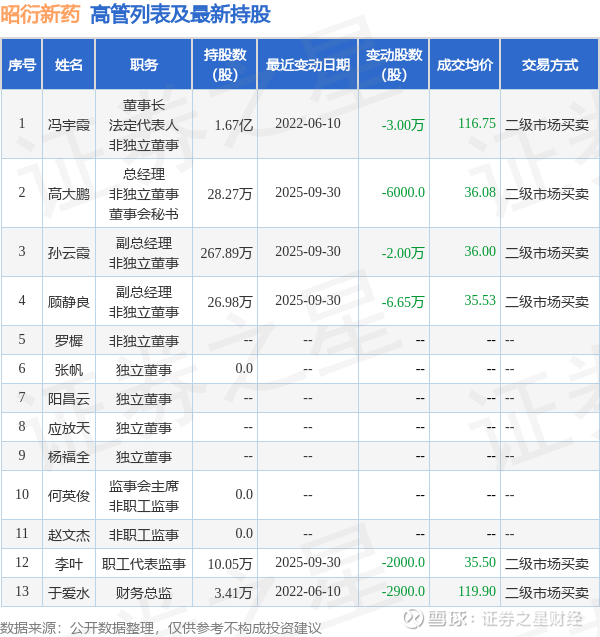Click the 数据来源 footnote text
Viewport: 600px width, 637px height.
pos(160,628)
